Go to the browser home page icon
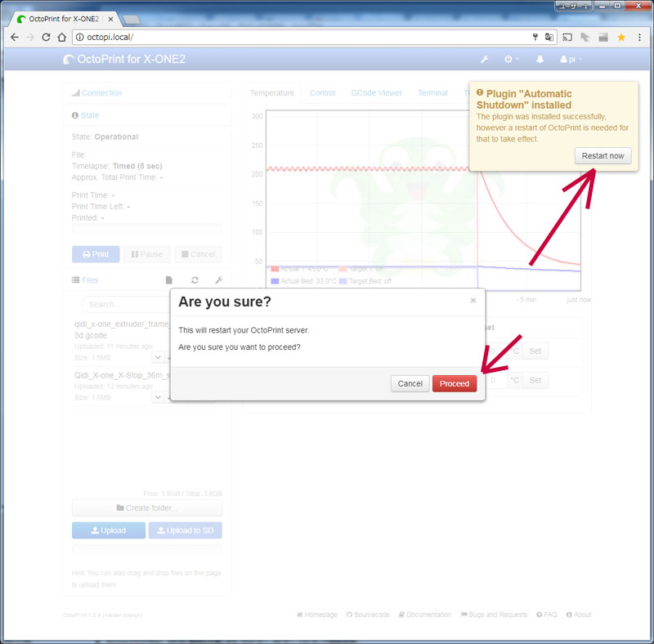This screenshot has height=644, width=654. [62, 37]
